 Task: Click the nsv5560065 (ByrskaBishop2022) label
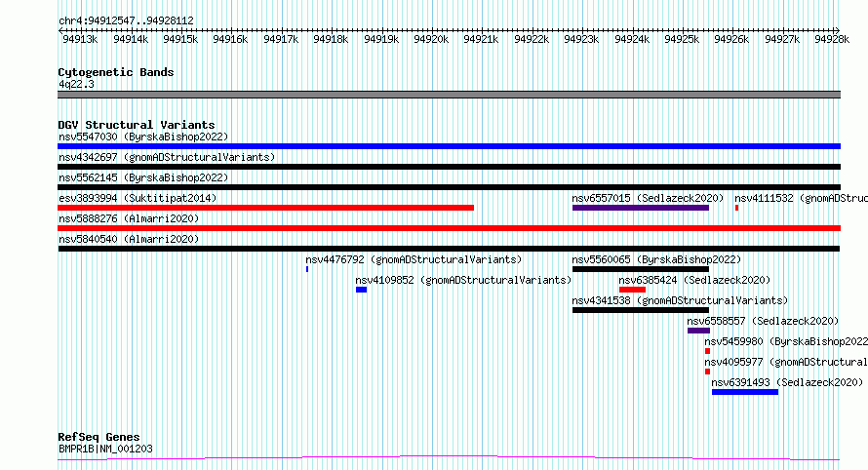[656, 259]
